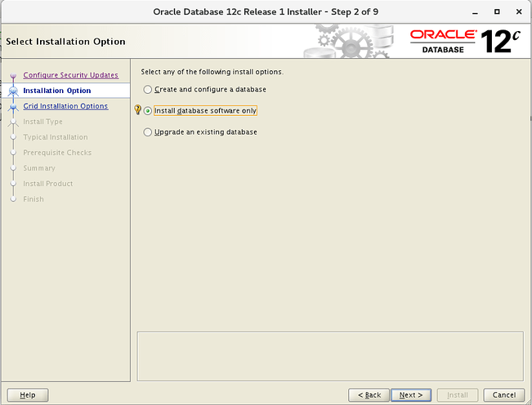Click the empty message area at bottom
The height and width of the screenshot is (405, 532).
tap(330, 356)
